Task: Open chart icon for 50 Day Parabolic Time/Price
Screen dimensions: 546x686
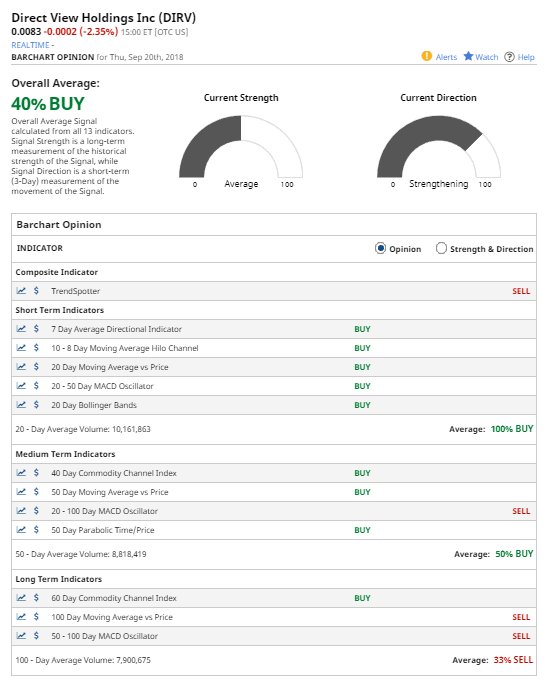Action: (x=21, y=530)
